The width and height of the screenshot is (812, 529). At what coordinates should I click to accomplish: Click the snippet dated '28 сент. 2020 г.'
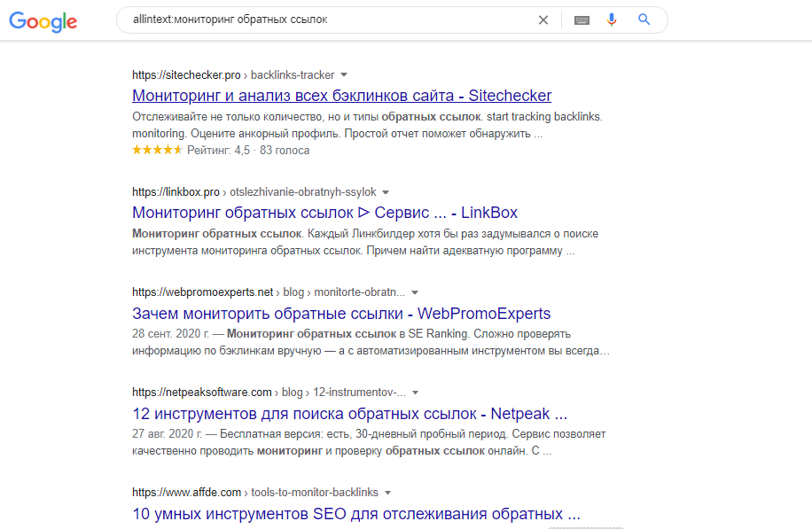coord(371,342)
